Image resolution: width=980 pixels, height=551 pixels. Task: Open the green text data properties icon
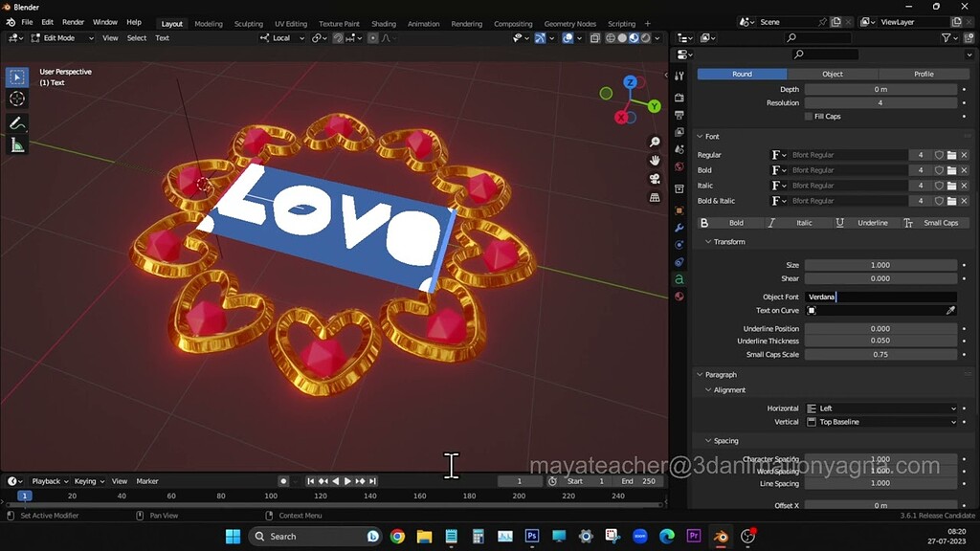click(679, 279)
